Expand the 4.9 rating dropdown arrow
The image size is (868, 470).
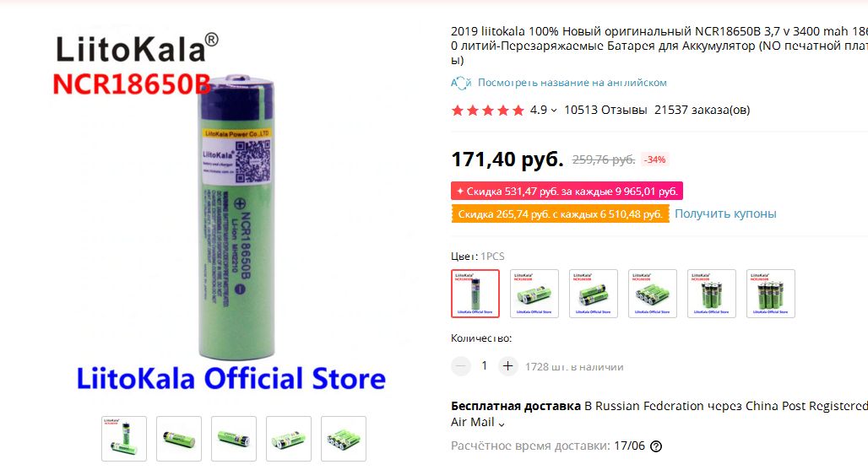pyautogui.click(x=554, y=111)
